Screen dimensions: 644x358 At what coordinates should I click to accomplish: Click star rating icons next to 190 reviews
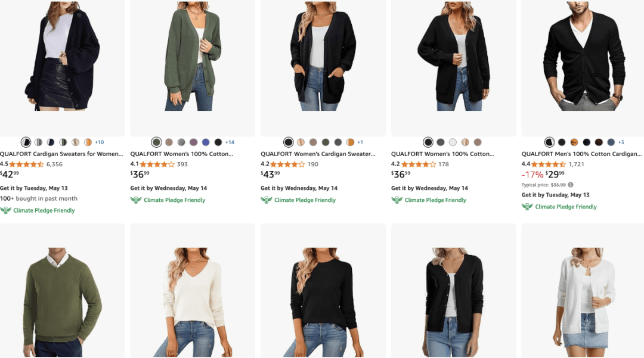pos(288,164)
